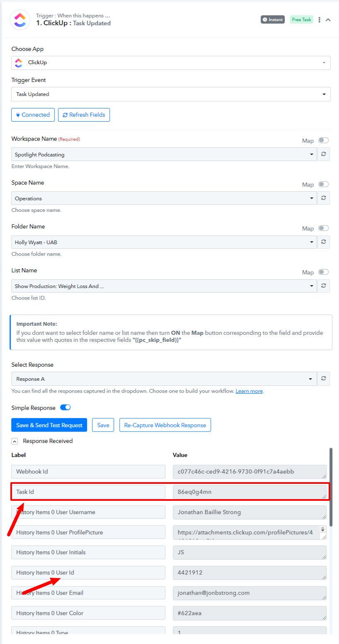This screenshot has height=644, width=339.
Task: Click the User Initials value JS
Action: (x=249, y=552)
